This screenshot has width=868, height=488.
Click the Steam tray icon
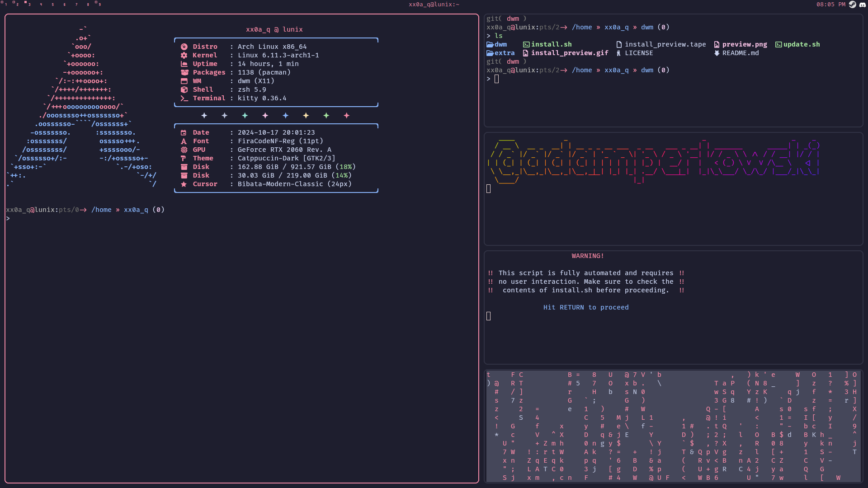(853, 5)
